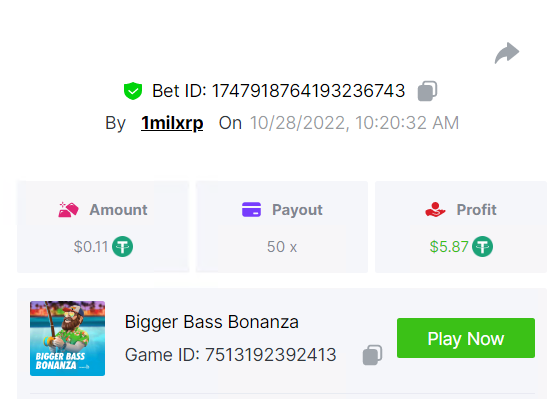Click the bet date and time
Screen dimensions: 560x399
(x=354, y=123)
